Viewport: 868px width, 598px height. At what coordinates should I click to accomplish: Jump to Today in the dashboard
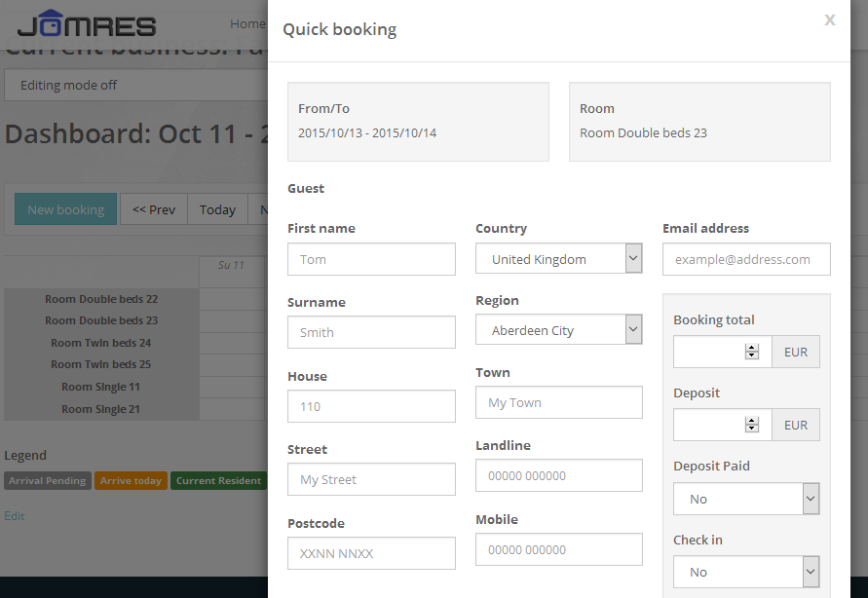click(217, 209)
